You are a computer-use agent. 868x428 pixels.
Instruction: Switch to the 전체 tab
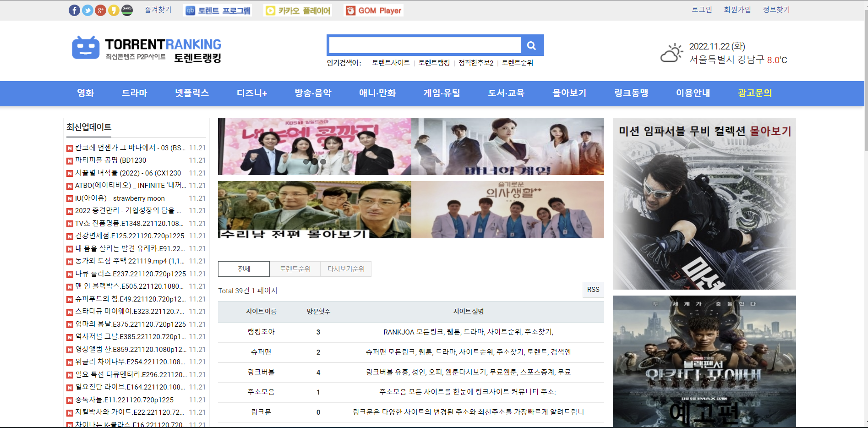click(x=244, y=269)
